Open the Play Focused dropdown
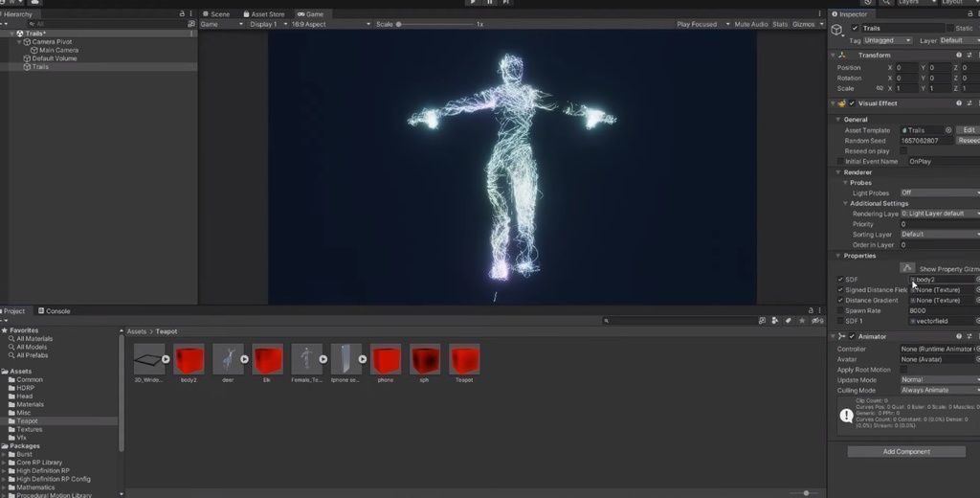980x498 pixels. (x=703, y=24)
